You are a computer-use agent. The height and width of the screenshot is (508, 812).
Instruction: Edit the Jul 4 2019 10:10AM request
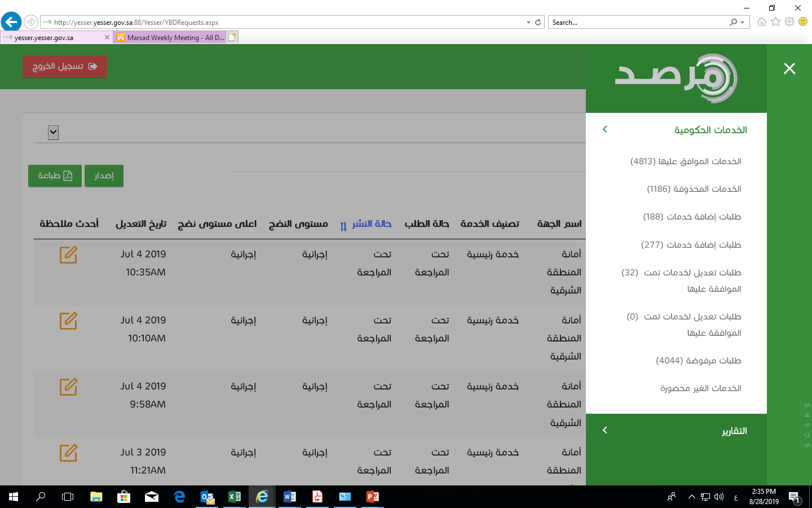68,321
